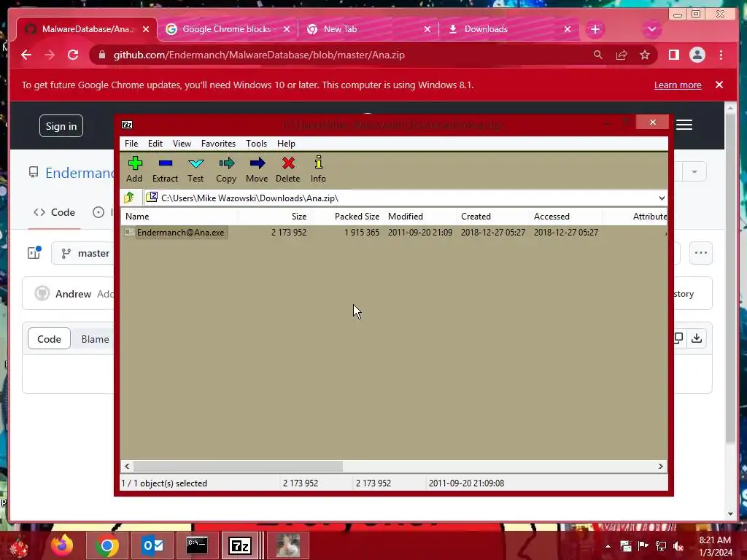The image size is (747, 560).
Task: Bookmark this tab with the star icon
Action: point(645,55)
